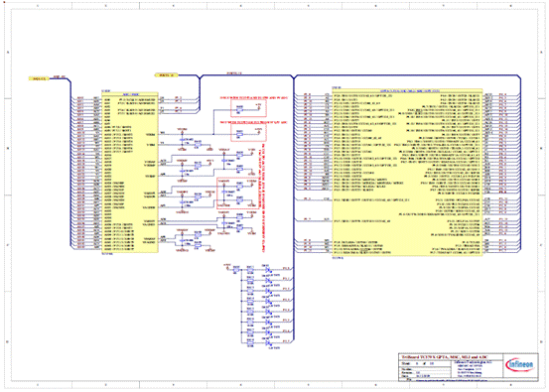Click the last LED symbol in the LED column
Image resolution: width=549 pixels, height=392 pixels.
(268, 342)
